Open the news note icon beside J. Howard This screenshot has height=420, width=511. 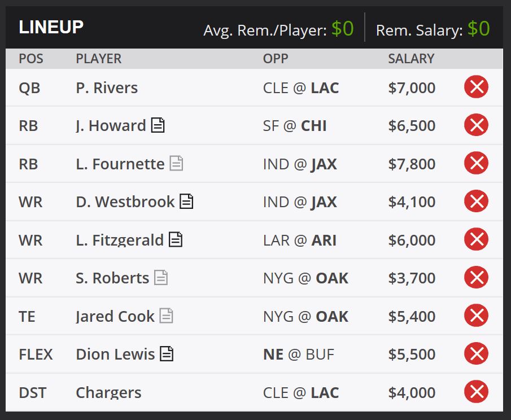(158, 125)
